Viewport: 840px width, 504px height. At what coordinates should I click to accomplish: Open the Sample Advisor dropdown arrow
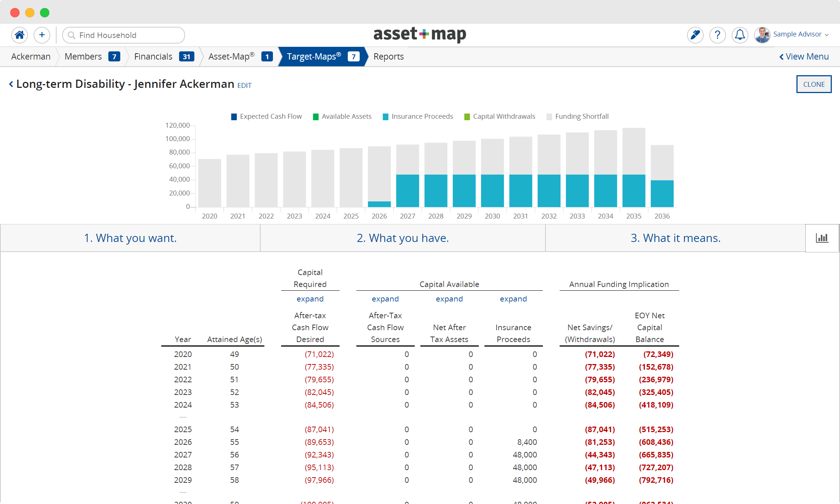(x=827, y=35)
